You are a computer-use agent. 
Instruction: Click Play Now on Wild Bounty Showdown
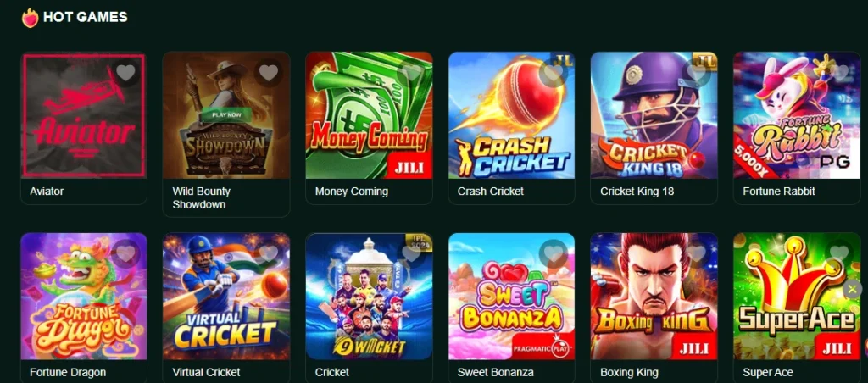tap(225, 115)
